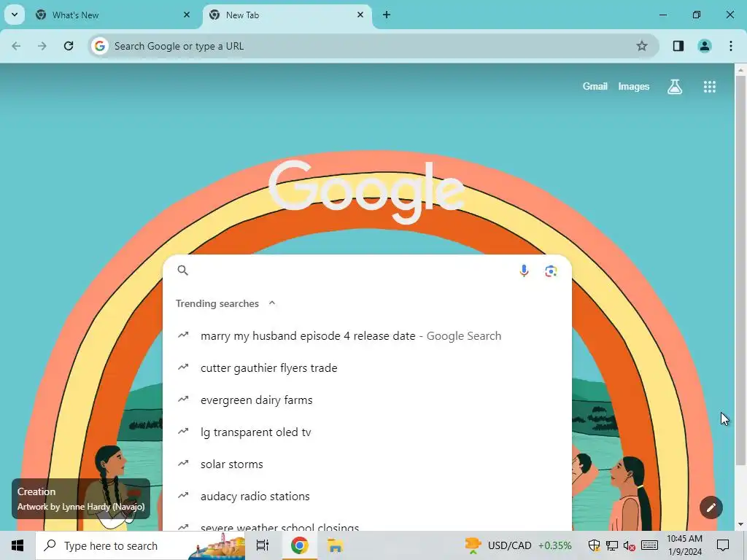Customize this page with the pencil button

pyautogui.click(x=711, y=507)
